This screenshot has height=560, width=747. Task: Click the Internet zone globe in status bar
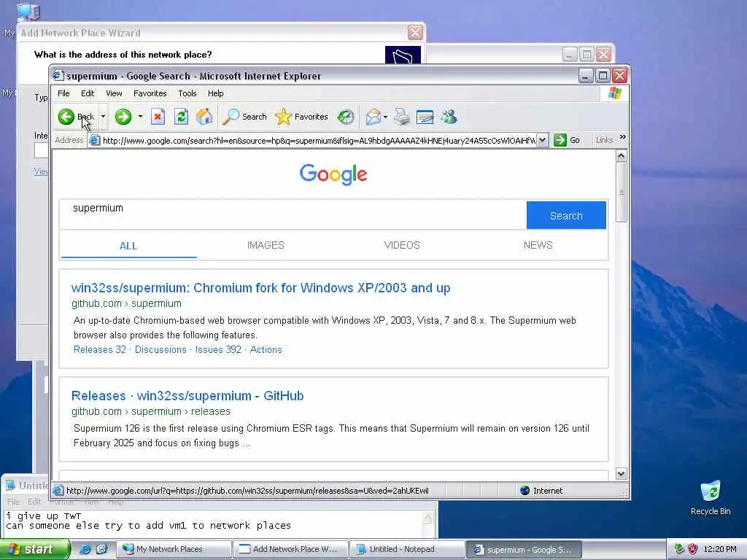(525, 491)
